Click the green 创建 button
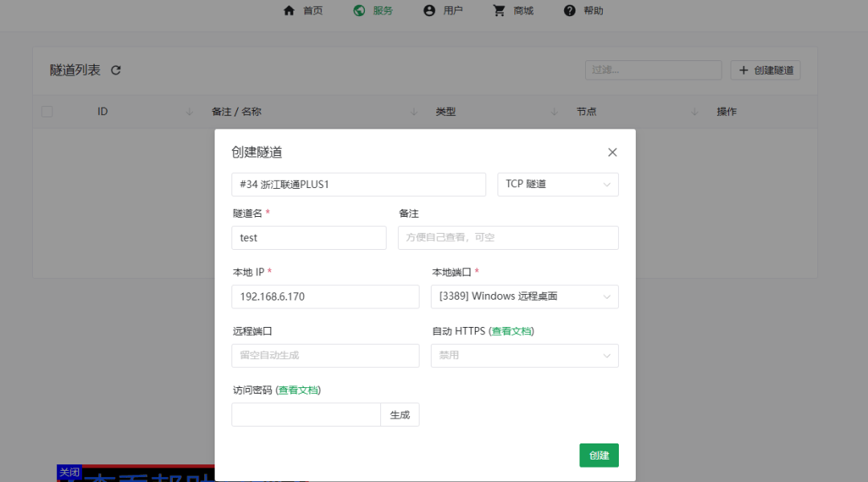Image resolution: width=868 pixels, height=482 pixels. (599, 455)
